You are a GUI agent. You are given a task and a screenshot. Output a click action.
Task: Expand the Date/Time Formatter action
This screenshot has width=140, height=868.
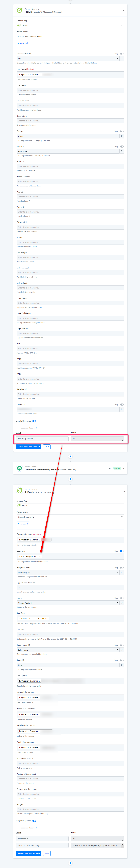(x=124, y=468)
